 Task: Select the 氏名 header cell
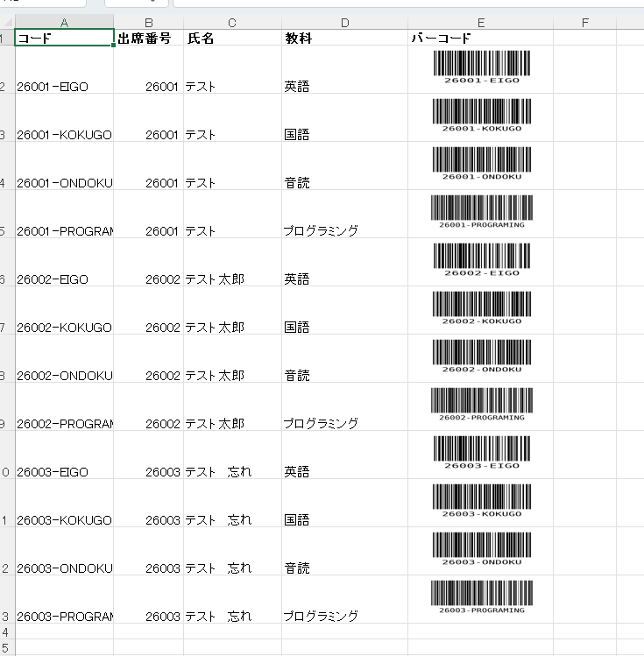[233, 38]
